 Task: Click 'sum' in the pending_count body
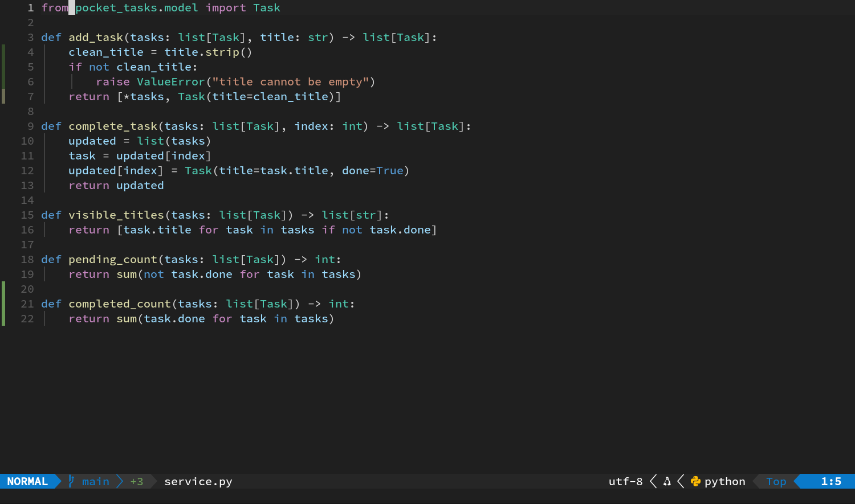[127, 274]
